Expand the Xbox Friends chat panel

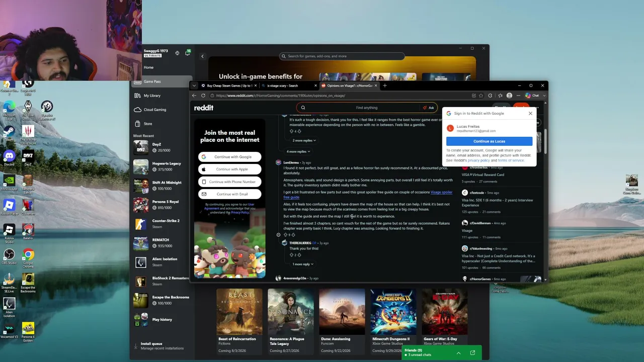[x=458, y=353]
